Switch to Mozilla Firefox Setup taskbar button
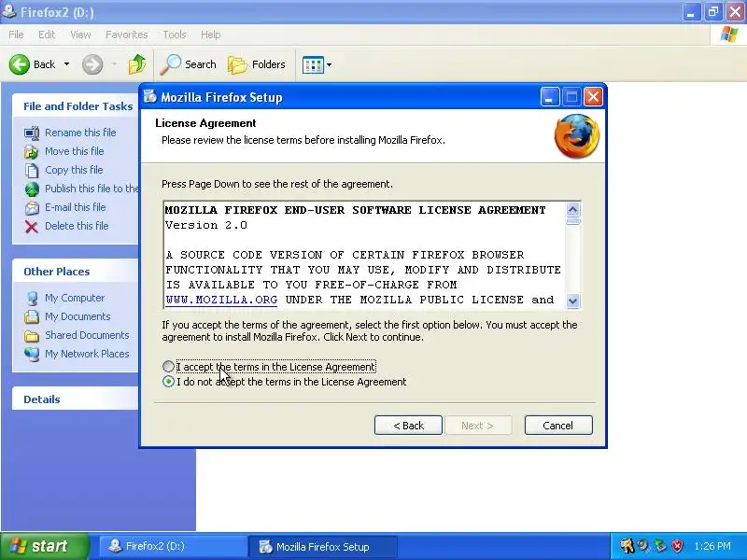 (323, 546)
